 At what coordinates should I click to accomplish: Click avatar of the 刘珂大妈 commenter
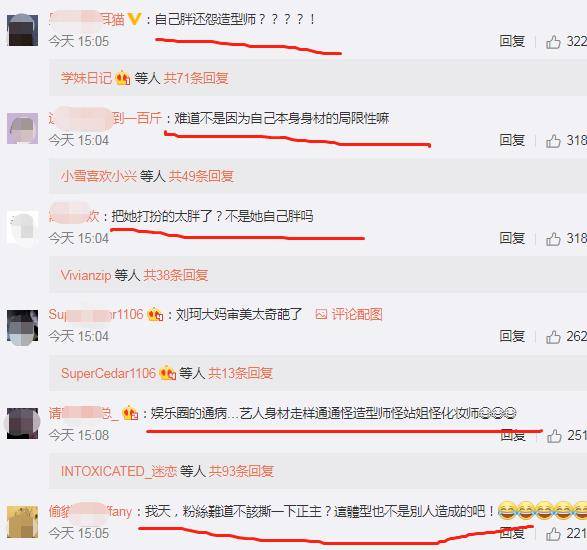[x=22, y=326]
